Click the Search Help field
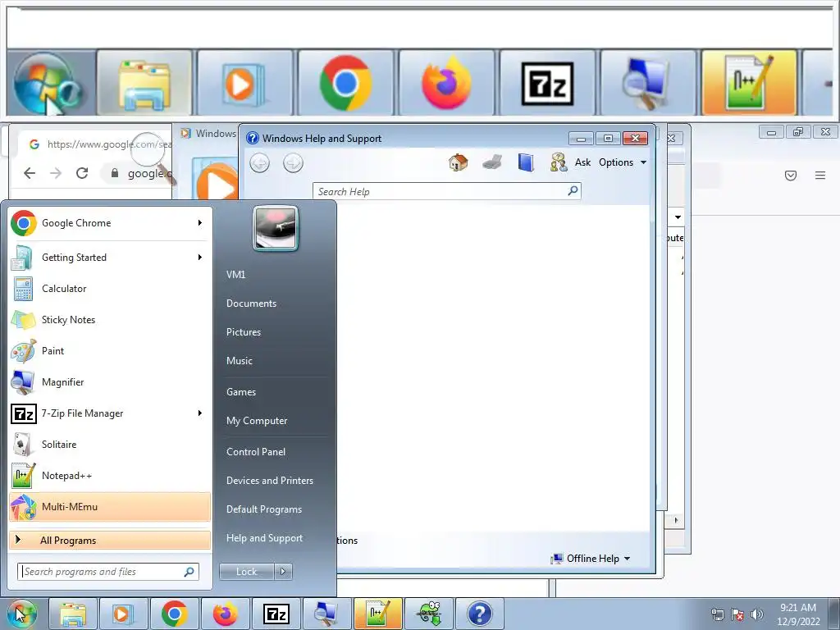Viewport: 840px width, 630px height. [x=447, y=191]
